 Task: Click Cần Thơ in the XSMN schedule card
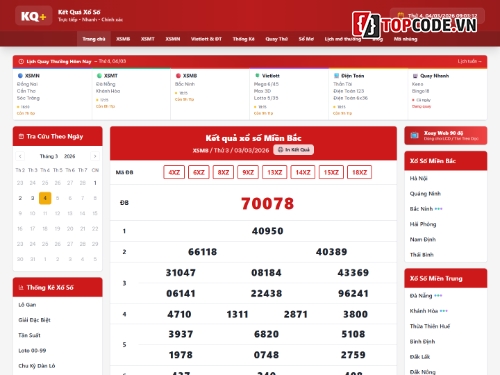[x=26, y=91]
